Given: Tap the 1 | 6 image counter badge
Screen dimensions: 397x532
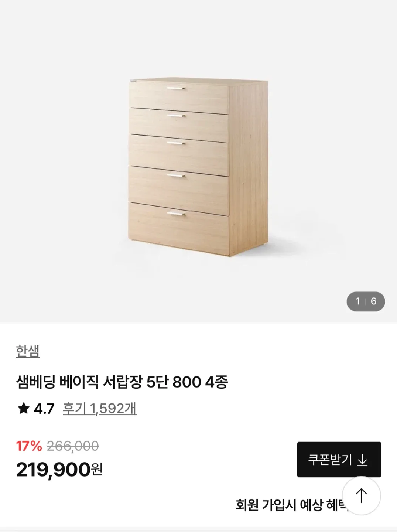Looking at the screenshot, I should 366,301.
